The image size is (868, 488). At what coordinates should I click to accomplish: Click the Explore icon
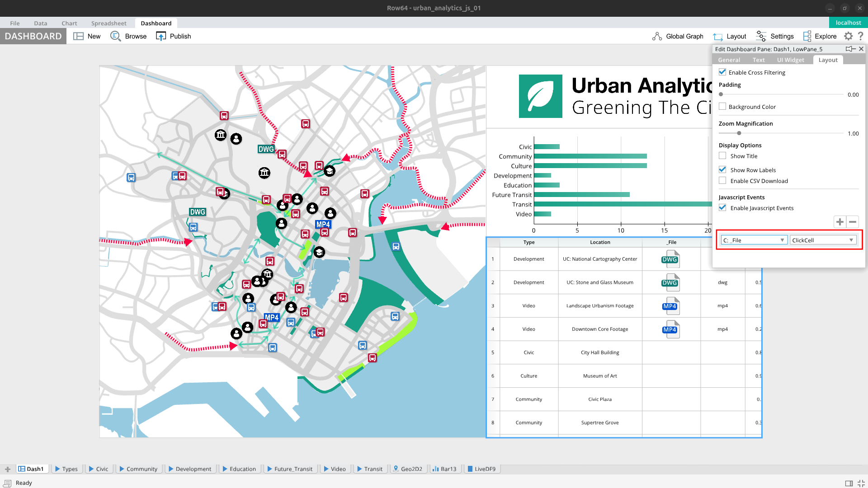[807, 36]
